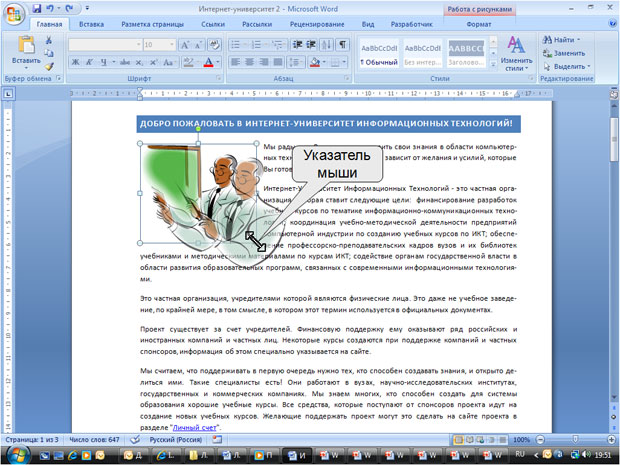Open the font name combo box dropdown
Image resolution: width=620 pixels, height=465 pixels.
(x=138, y=45)
